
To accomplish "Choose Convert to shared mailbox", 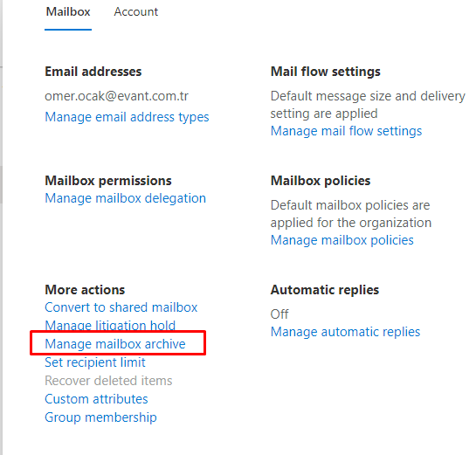I will (121, 307).
